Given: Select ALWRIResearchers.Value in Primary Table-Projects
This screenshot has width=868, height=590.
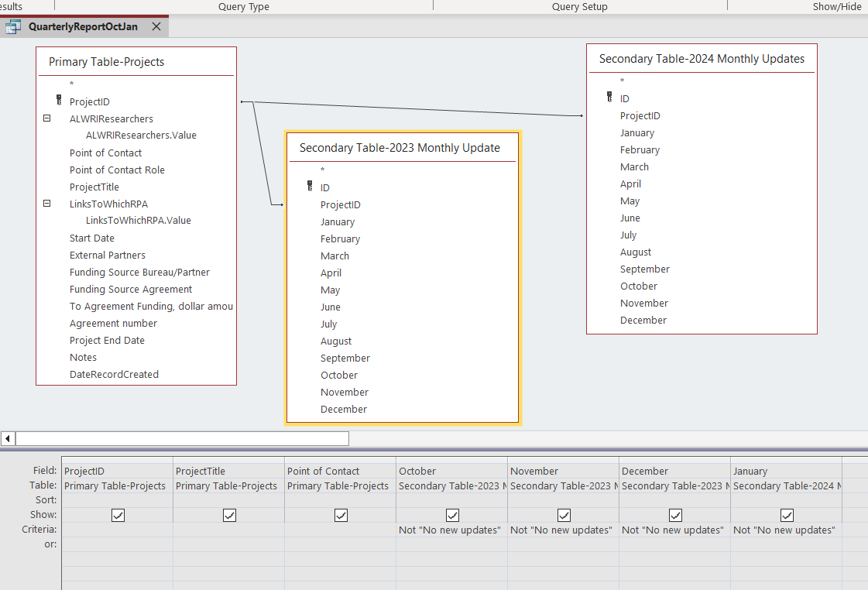Looking at the screenshot, I should point(141,135).
